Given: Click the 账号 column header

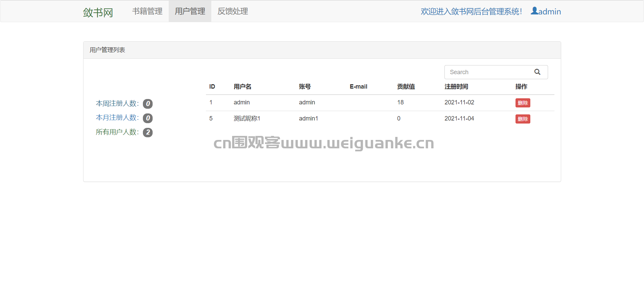Looking at the screenshot, I should coord(305,87).
